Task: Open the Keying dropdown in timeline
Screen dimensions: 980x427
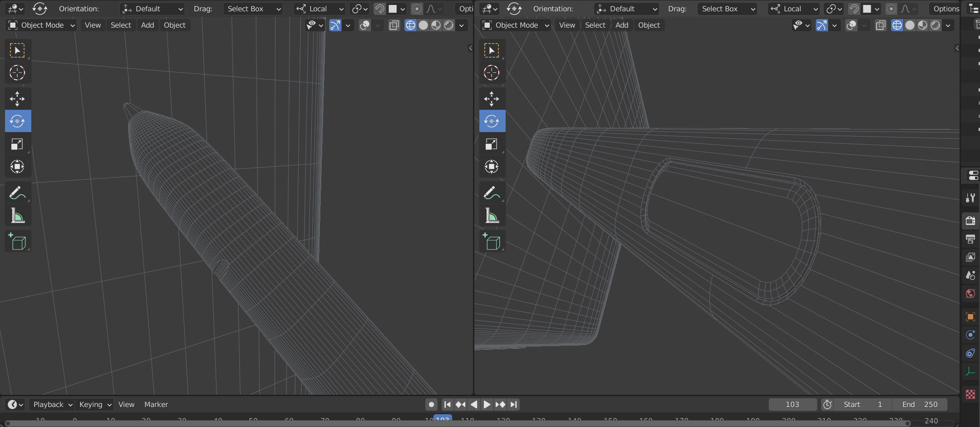Action: pos(95,404)
